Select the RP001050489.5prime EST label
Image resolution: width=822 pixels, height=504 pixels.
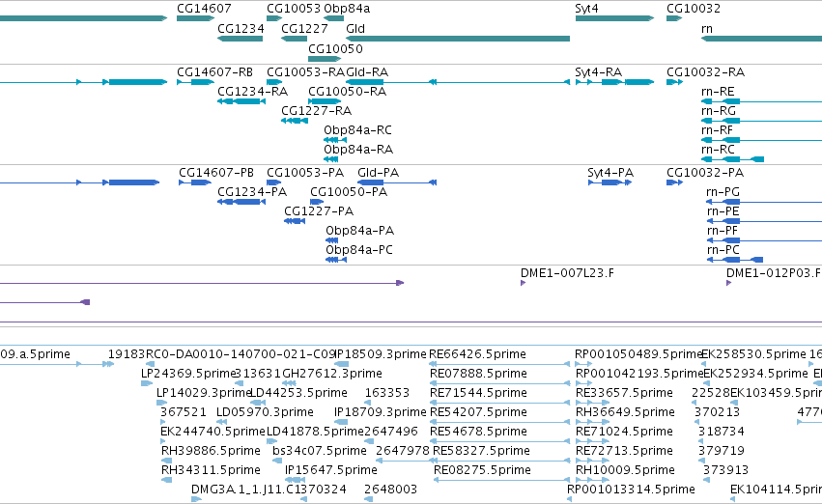click(x=638, y=354)
